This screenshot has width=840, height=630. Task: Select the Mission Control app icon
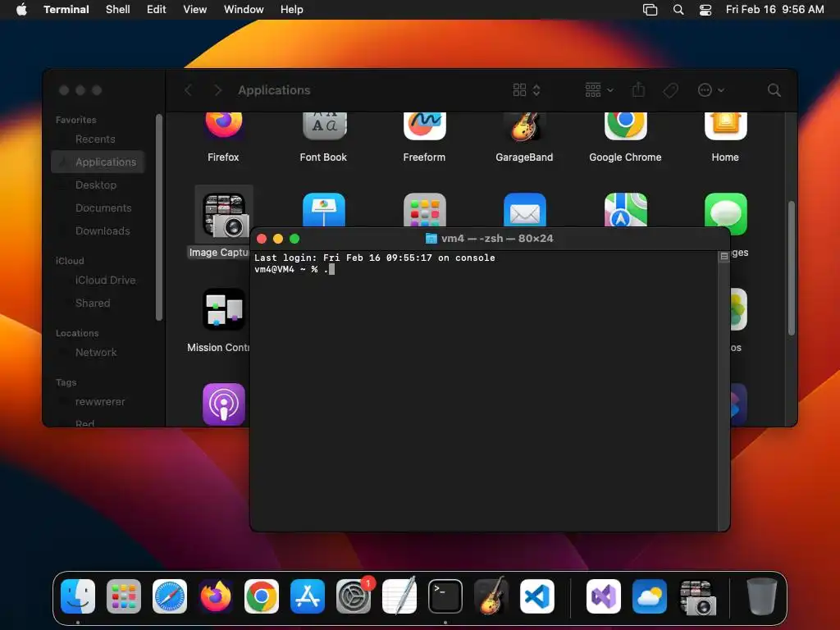224,309
